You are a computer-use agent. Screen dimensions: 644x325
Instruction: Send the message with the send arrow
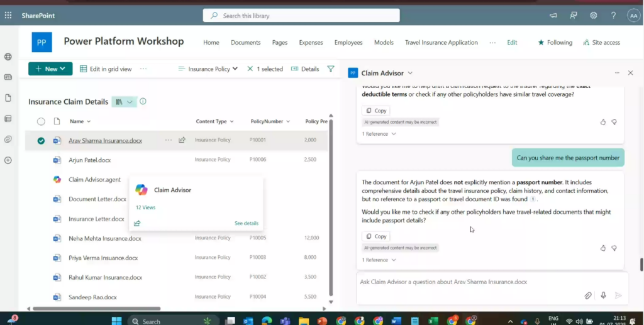[619, 295]
